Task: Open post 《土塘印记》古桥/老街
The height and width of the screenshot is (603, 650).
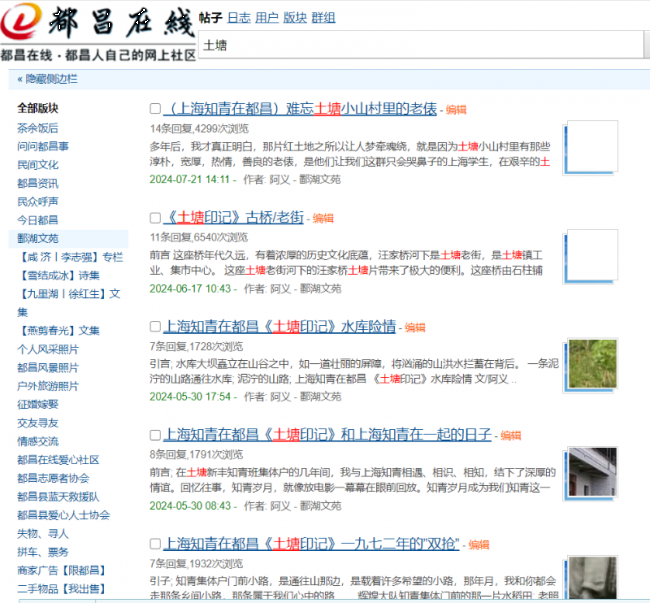Action: [233, 217]
